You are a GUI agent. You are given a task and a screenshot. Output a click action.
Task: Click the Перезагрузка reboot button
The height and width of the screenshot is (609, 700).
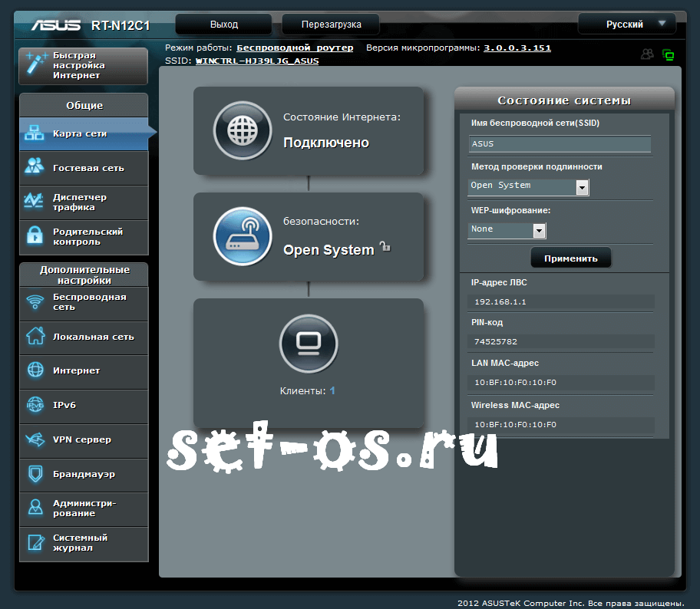pos(332,25)
